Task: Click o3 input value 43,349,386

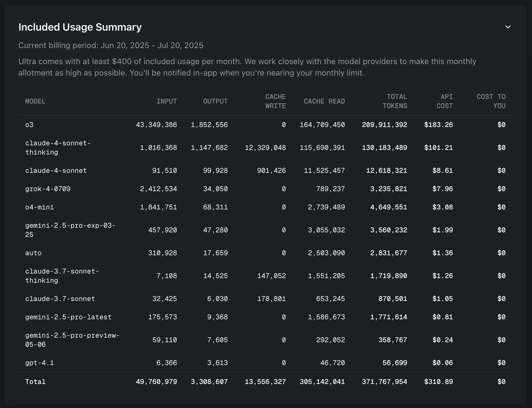Action: click(156, 125)
